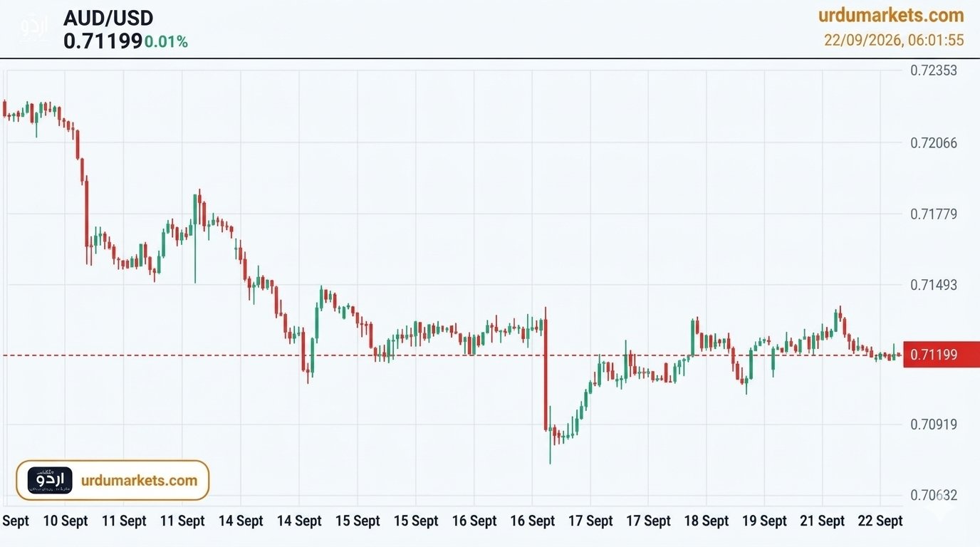Viewport: 980px width, 547px height.
Task: Click the 21 Sept date label
Action: click(x=823, y=521)
